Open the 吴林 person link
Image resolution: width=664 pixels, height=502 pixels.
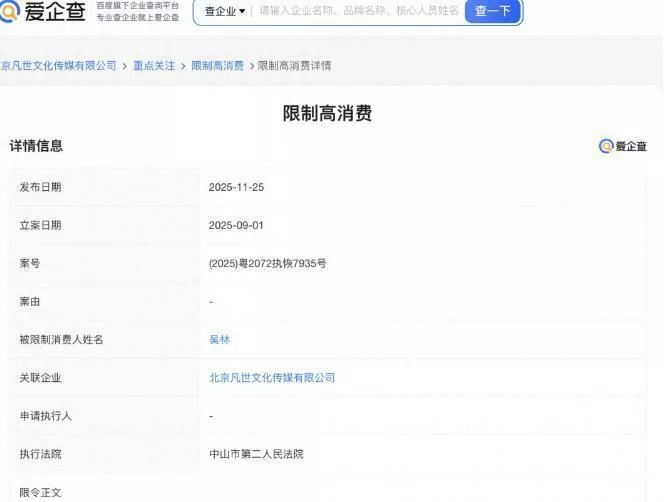click(219, 340)
